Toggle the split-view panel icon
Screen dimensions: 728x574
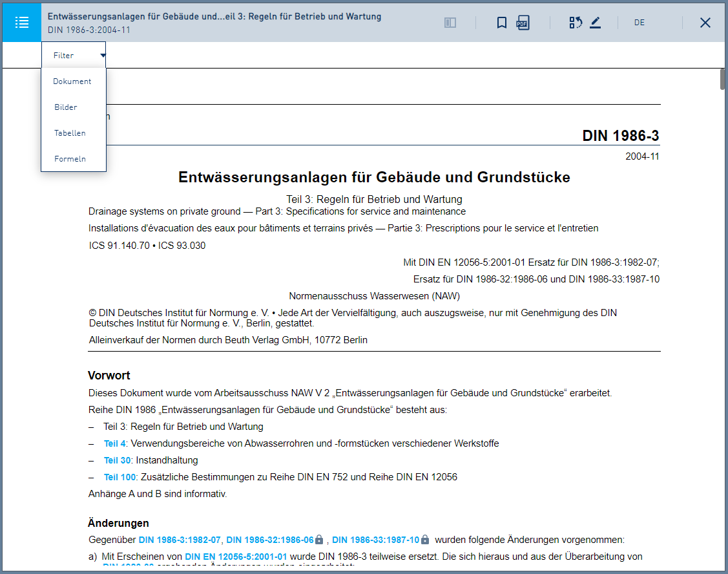click(x=450, y=23)
